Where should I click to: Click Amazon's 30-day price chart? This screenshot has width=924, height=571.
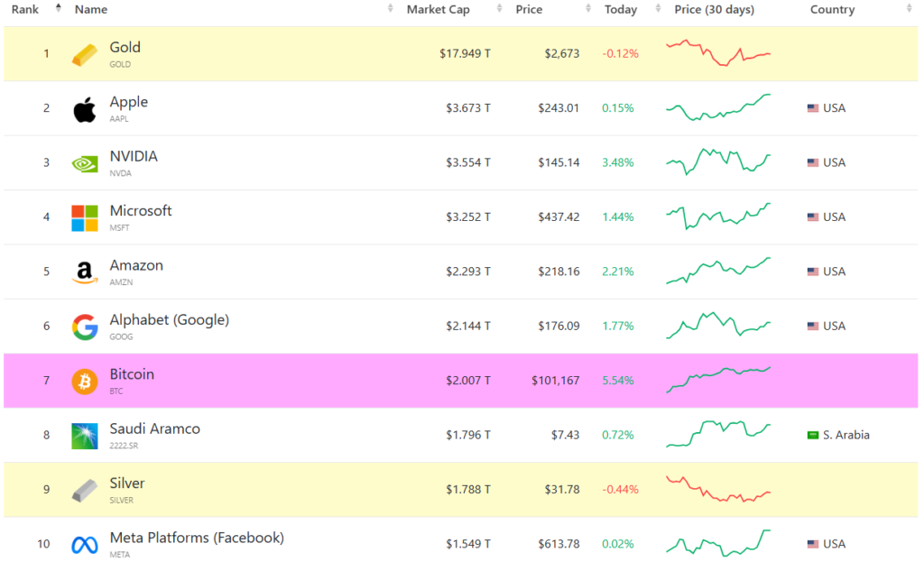click(x=718, y=271)
